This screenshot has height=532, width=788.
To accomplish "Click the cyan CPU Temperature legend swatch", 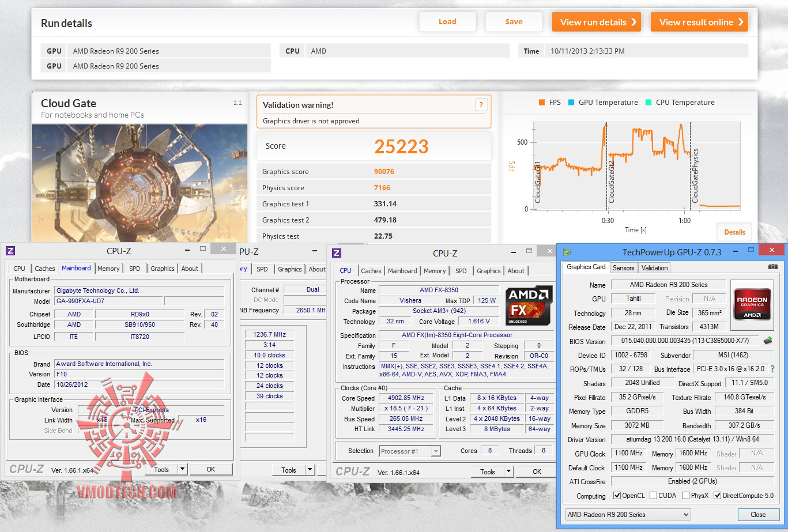I will (649, 103).
